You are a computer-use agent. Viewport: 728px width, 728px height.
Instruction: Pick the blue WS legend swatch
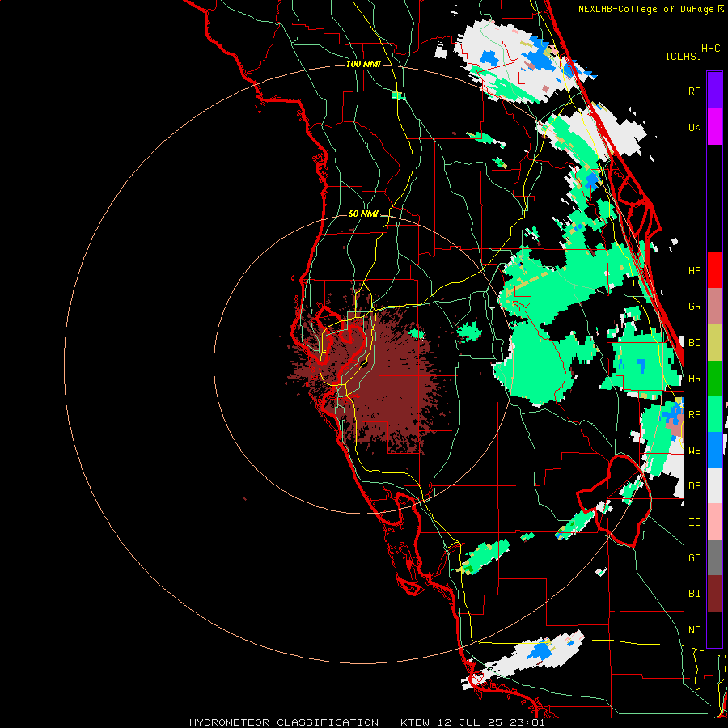coord(714,450)
